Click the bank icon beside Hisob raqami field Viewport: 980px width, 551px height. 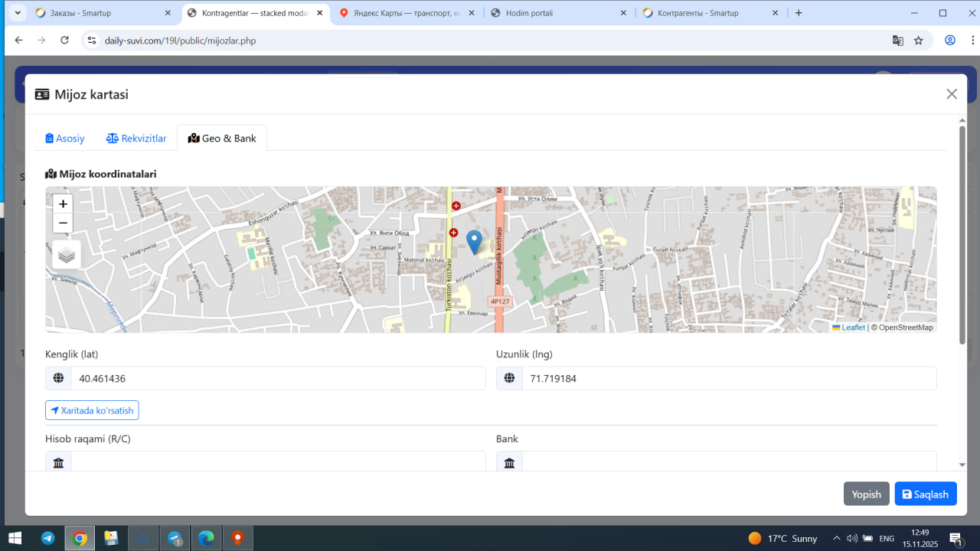click(58, 461)
